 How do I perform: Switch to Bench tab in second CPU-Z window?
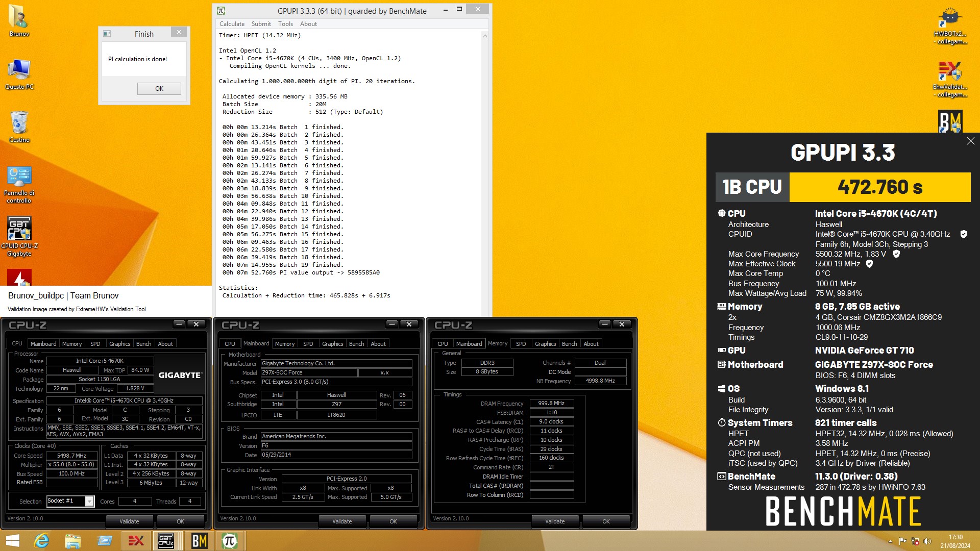coord(357,344)
